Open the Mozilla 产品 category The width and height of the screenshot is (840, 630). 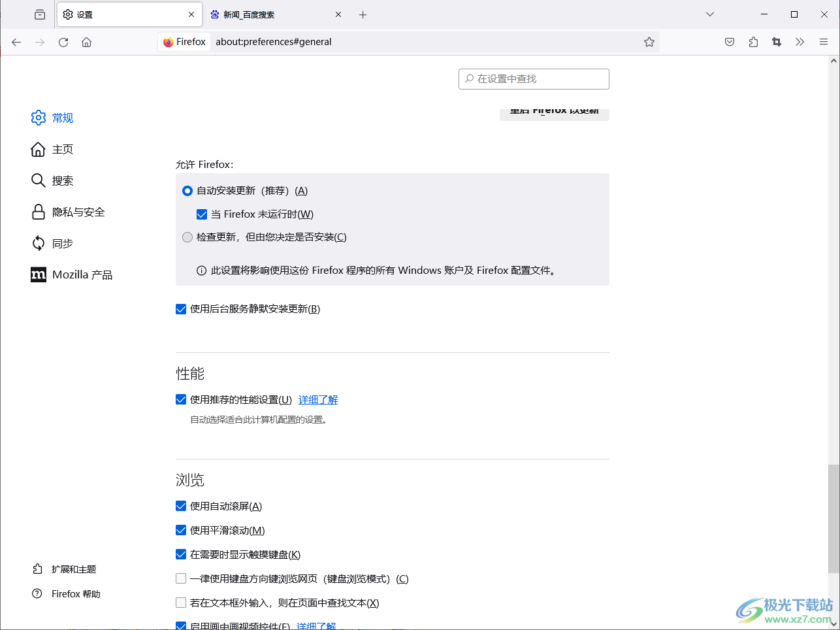pos(72,274)
